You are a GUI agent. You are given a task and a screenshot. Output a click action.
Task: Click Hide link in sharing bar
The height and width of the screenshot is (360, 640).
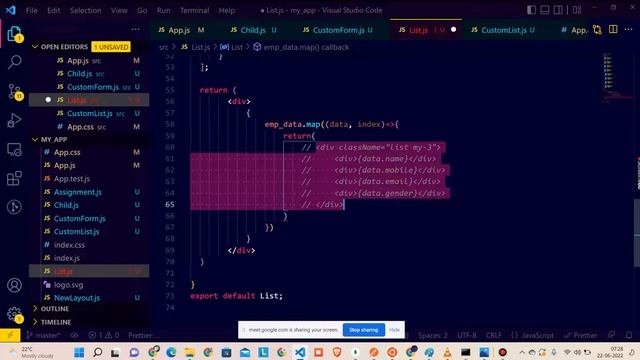pos(394,330)
